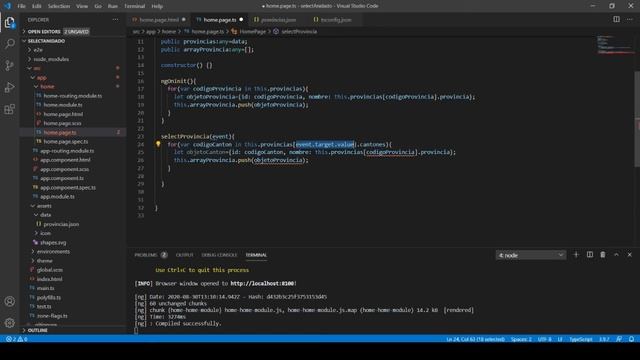
Task: Open notifications bell in status bar
Action: tap(631, 339)
